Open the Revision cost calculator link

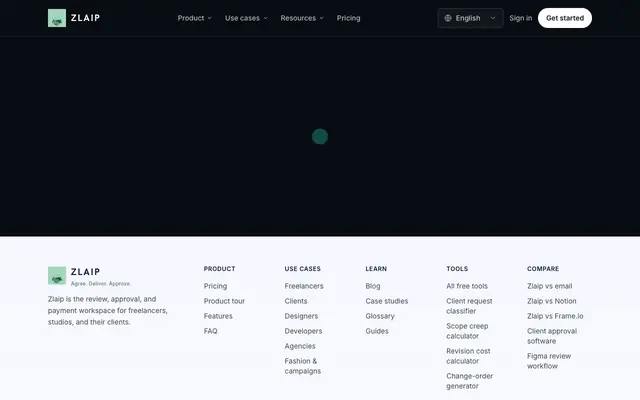pos(468,356)
